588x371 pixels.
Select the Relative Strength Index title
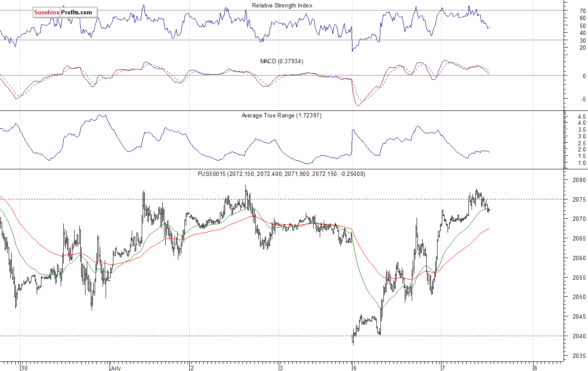pos(282,5)
